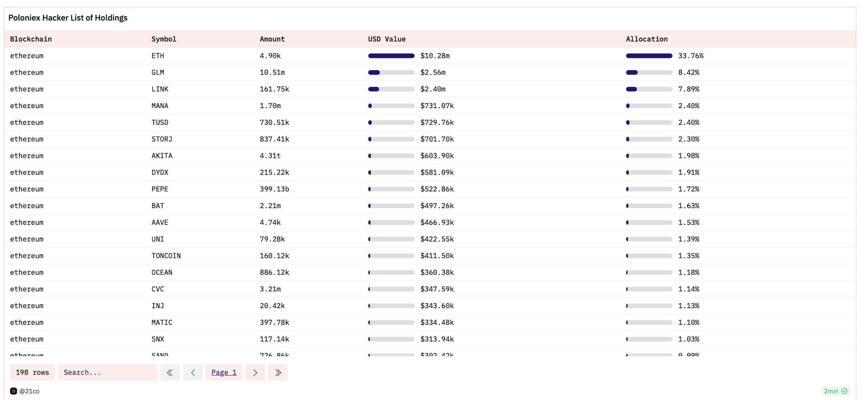Click the 4.31t AKITA amount cell
Viewport: 868px width, 400px height.
[x=270, y=156]
